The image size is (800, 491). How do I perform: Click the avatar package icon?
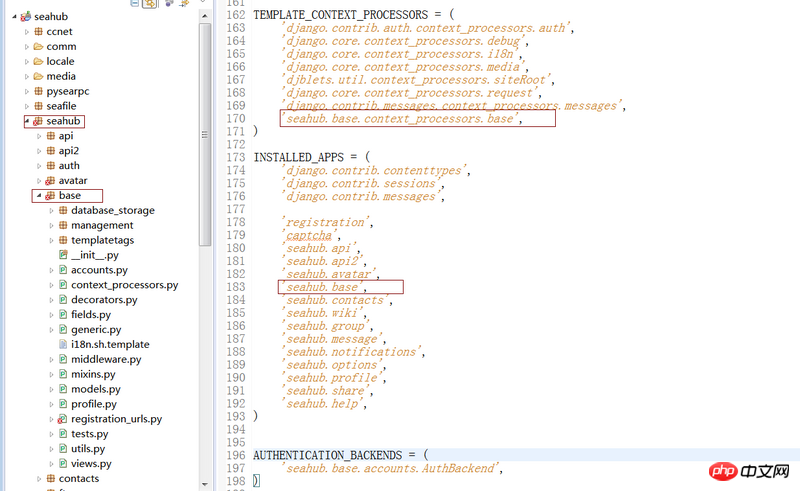coord(50,181)
